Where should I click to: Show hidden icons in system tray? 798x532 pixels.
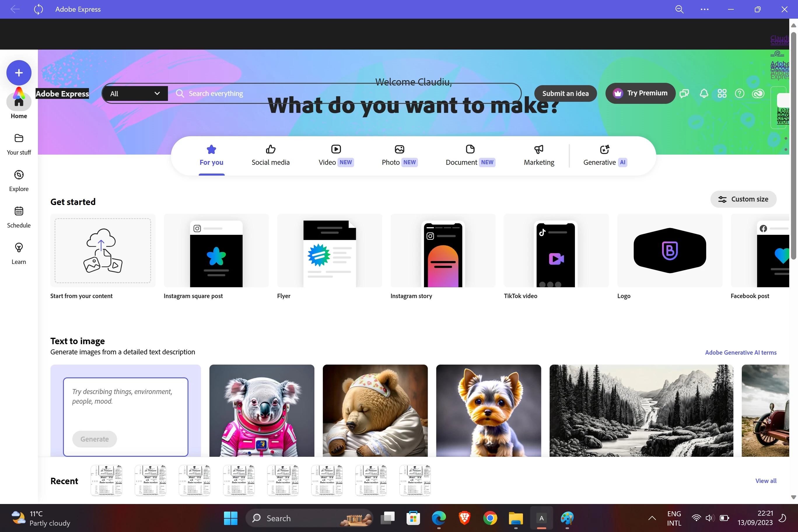652,518
